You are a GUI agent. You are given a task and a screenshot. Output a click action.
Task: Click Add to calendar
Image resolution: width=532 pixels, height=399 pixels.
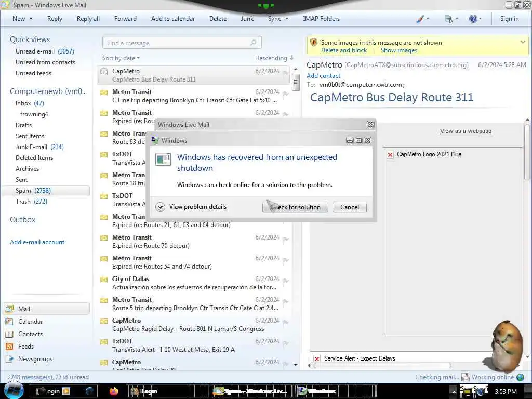(173, 19)
